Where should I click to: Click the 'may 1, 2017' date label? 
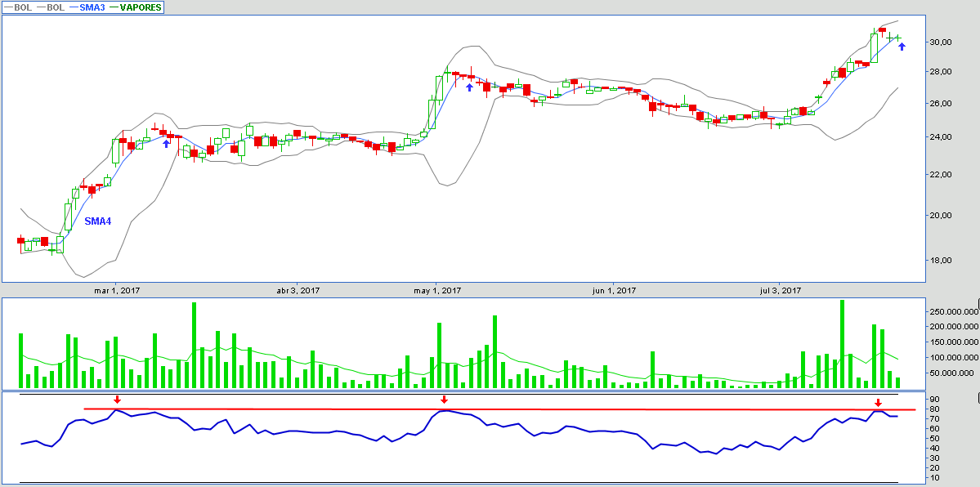[x=437, y=291]
